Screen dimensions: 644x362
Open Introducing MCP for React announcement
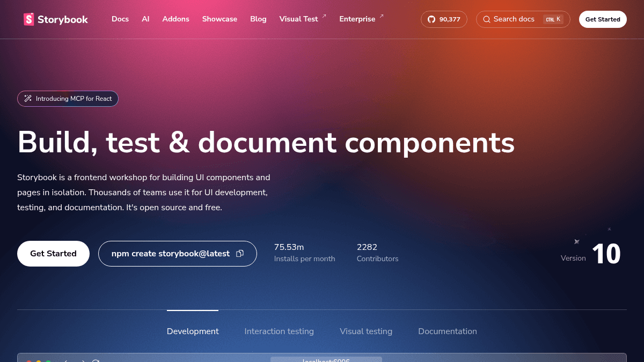tap(68, 99)
